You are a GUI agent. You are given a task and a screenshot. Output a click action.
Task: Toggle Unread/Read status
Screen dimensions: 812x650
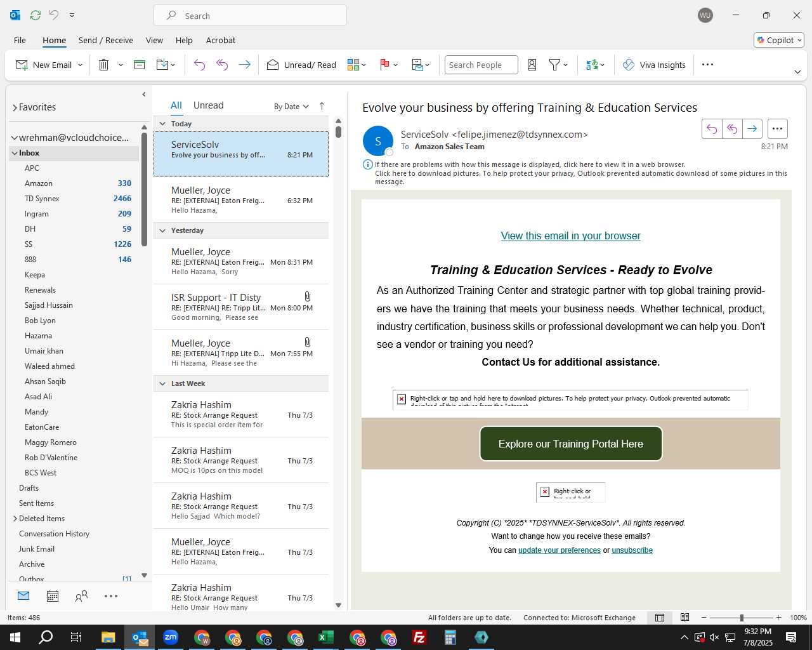pos(302,65)
